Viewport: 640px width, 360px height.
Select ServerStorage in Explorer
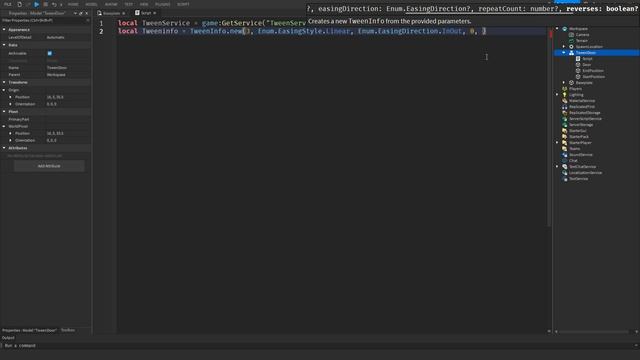pyautogui.click(x=581, y=124)
